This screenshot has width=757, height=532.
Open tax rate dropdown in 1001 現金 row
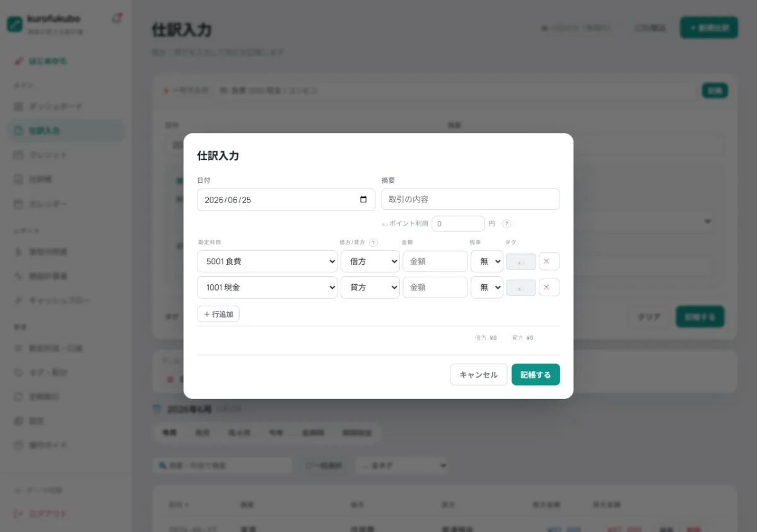coord(487,287)
